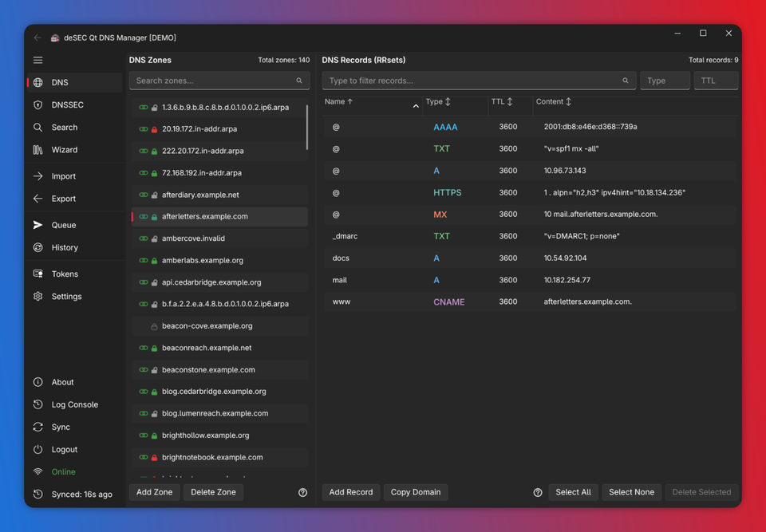Click the Online wifi status icon
Viewport: 766px width, 532px height.
(x=38, y=472)
